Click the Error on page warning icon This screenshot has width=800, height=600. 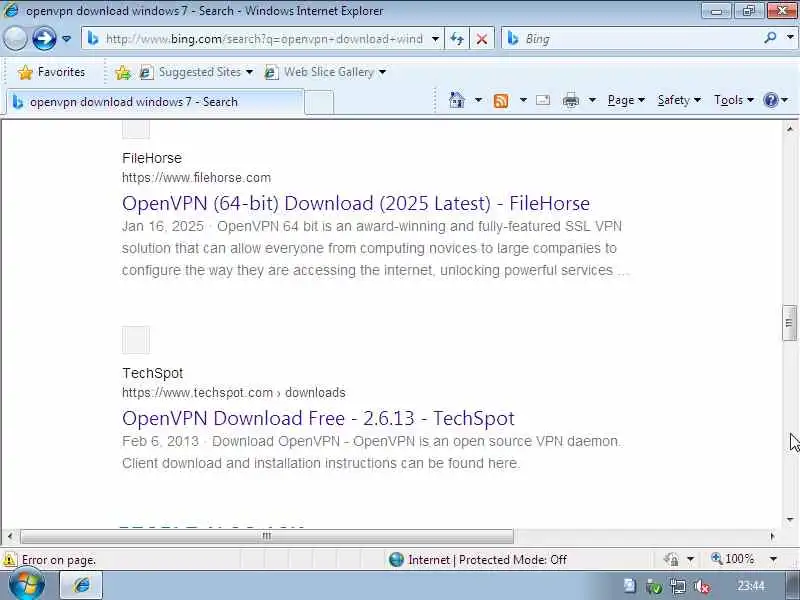point(9,560)
